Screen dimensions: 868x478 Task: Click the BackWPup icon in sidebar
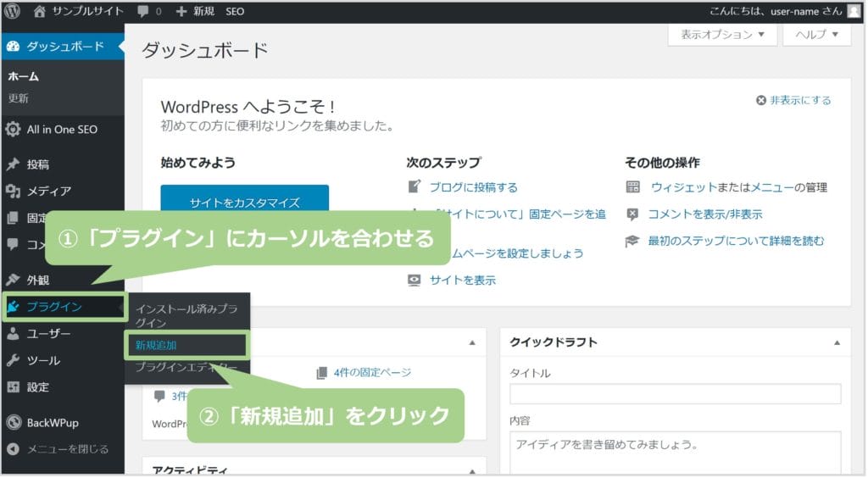coord(14,423)
